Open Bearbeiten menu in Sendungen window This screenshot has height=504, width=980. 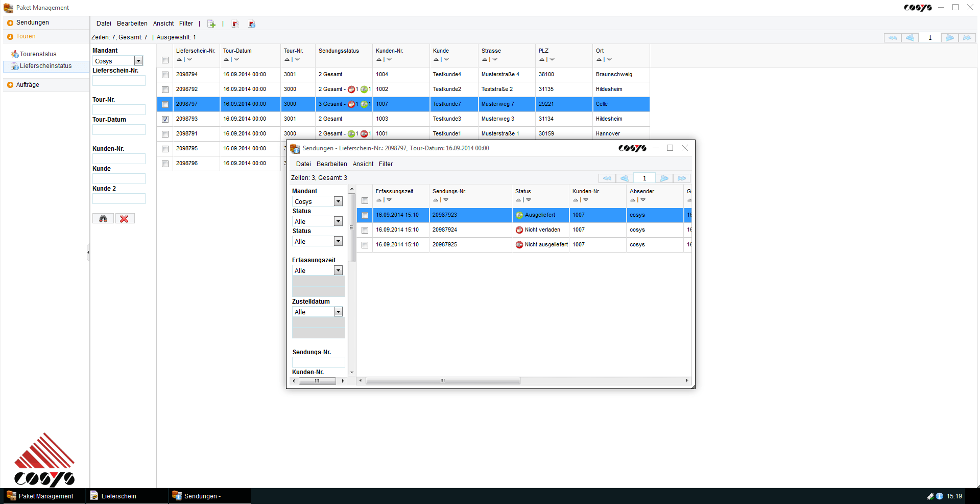(331, 164)
